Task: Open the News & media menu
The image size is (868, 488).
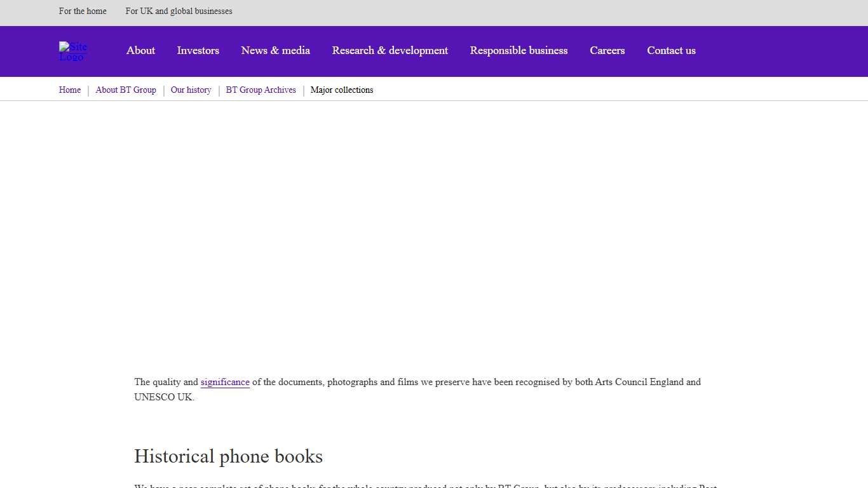Action: coord(275,51)
